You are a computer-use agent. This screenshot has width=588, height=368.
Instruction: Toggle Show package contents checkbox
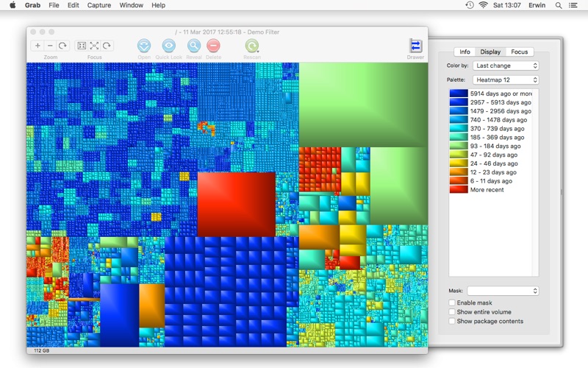[x=452, y=322]
